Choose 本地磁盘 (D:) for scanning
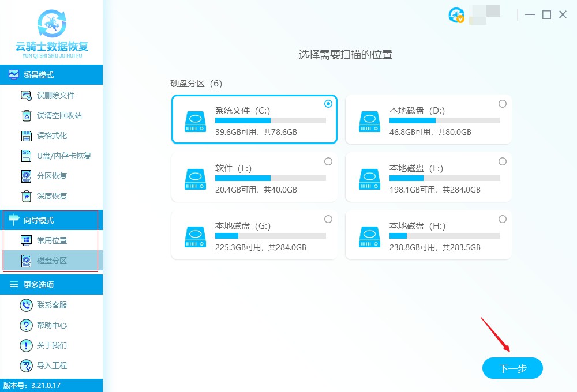The height and width of the screenshot is (392, 577). tap(503, 104)
